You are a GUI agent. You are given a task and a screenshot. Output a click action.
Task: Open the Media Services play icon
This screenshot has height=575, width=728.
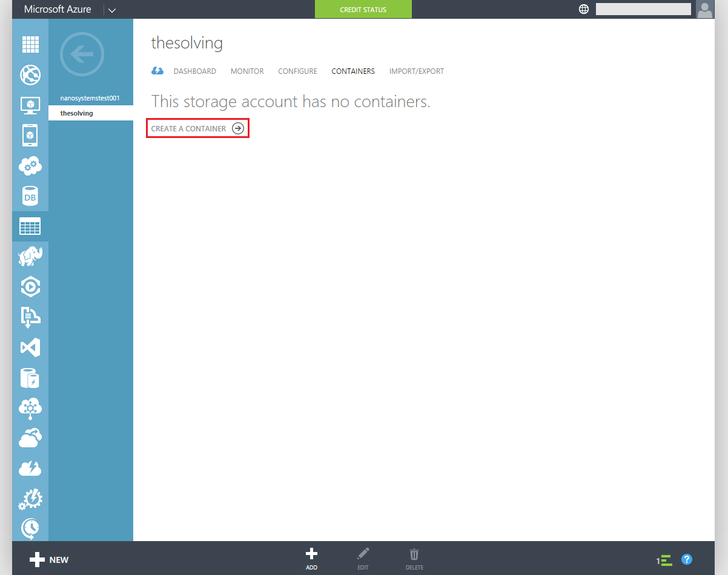click(x=30, y=287)
